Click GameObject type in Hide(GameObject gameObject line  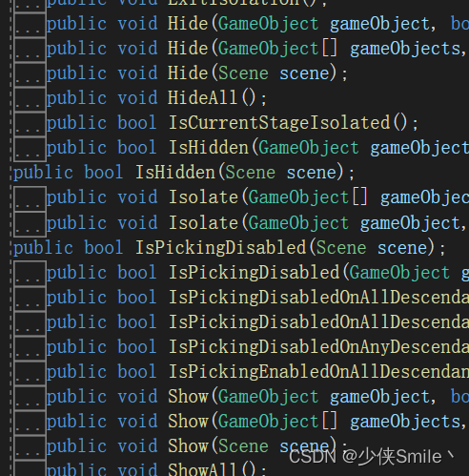click(x=269, y=24)
